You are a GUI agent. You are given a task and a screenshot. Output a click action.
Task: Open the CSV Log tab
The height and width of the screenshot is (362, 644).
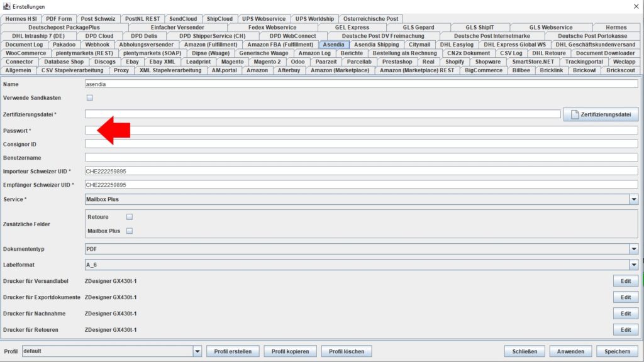point(511,53)
